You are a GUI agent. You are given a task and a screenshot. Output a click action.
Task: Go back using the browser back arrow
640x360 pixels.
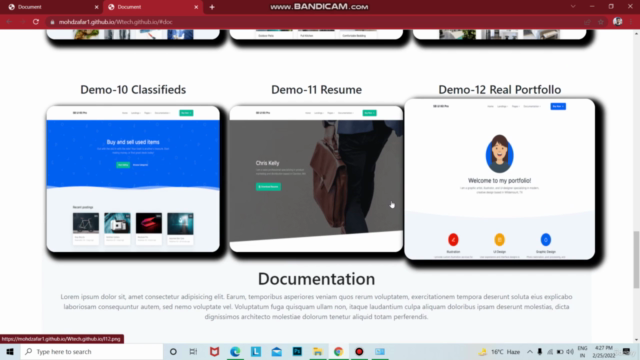pyautogui.click(x=9, y=22)
